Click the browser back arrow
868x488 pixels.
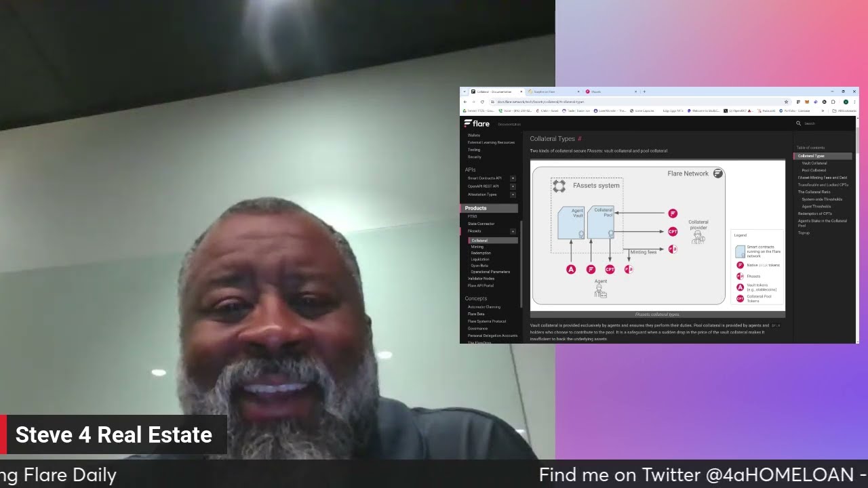[x=465, y=102]
